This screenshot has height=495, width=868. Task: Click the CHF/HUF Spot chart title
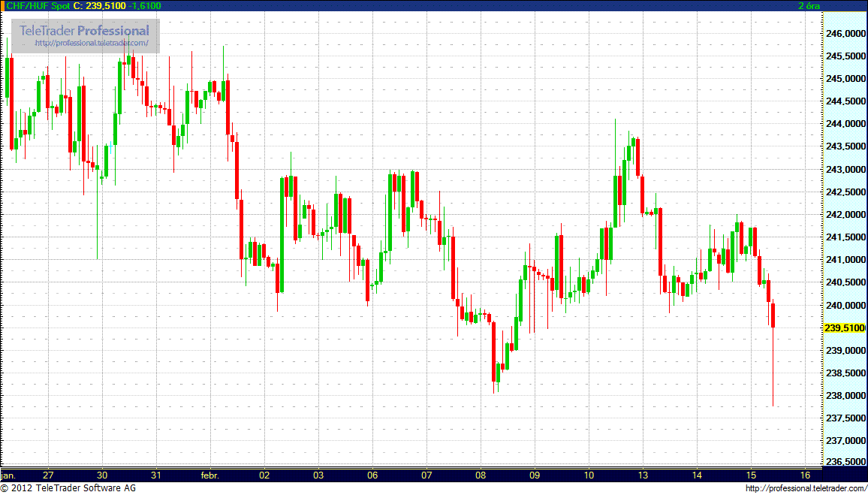pyautogui.click(x=38, y=5)
